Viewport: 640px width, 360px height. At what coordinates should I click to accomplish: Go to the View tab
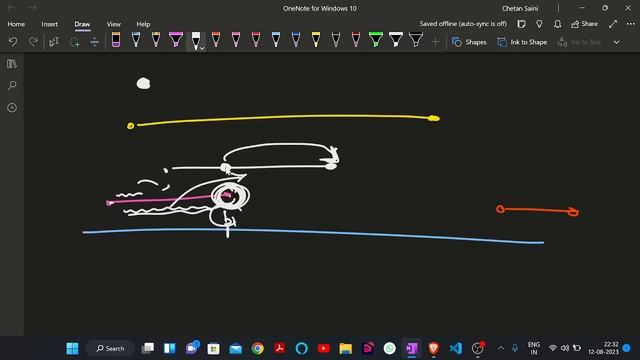[x=113, y=24]
